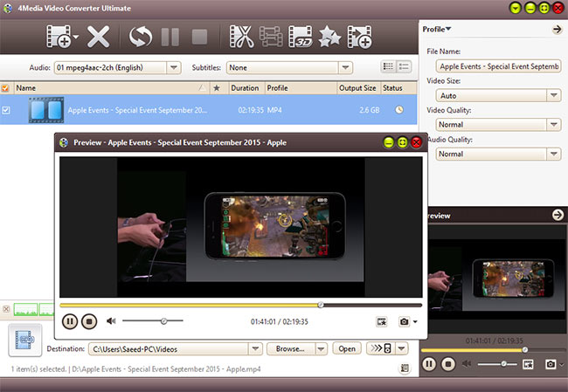Toggle the select-all checkbox in list header

(6, 88)
